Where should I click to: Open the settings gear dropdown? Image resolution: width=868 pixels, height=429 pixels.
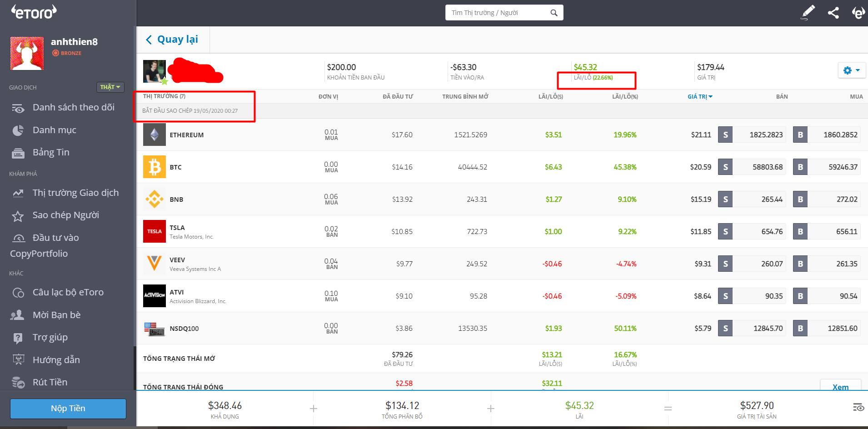(851, 70)
